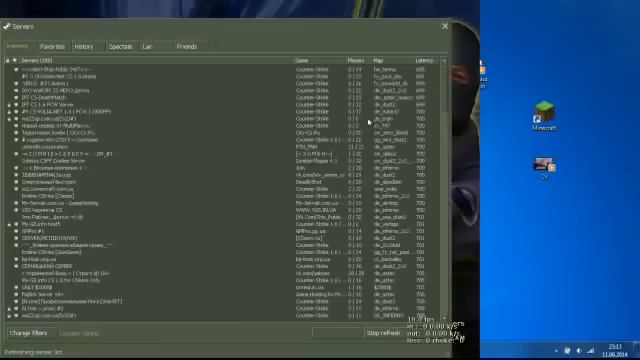Click shield icon on bp-host.org.ua row
This screenshot has height=360, width=640.
pyautogui.click(x=16, y=259)
